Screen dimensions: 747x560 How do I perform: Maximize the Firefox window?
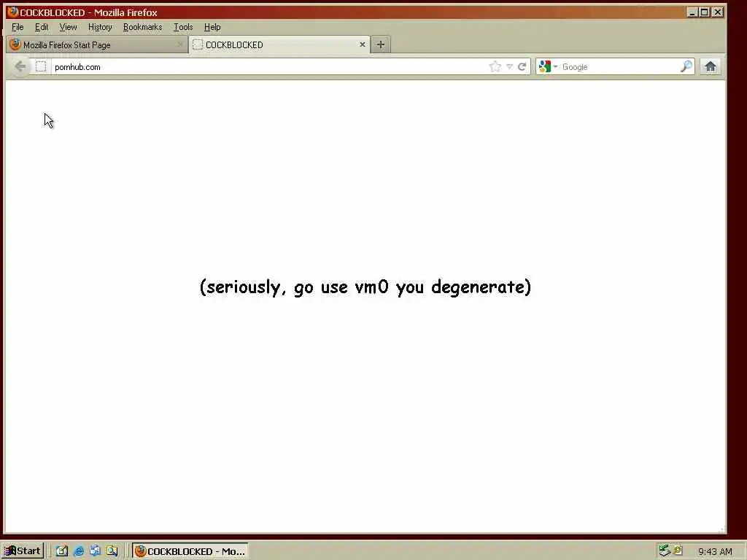click(705, 12)
